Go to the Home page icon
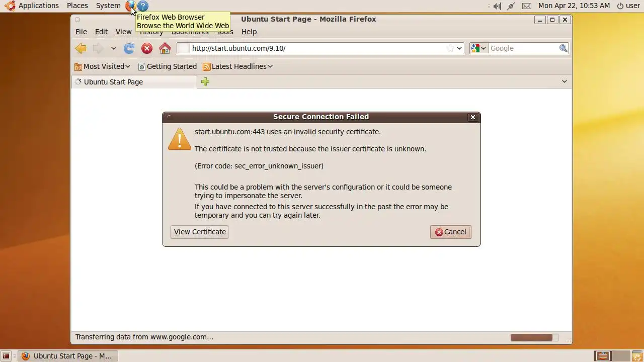Viewport: 644px width, 362px height. [165, 48]
